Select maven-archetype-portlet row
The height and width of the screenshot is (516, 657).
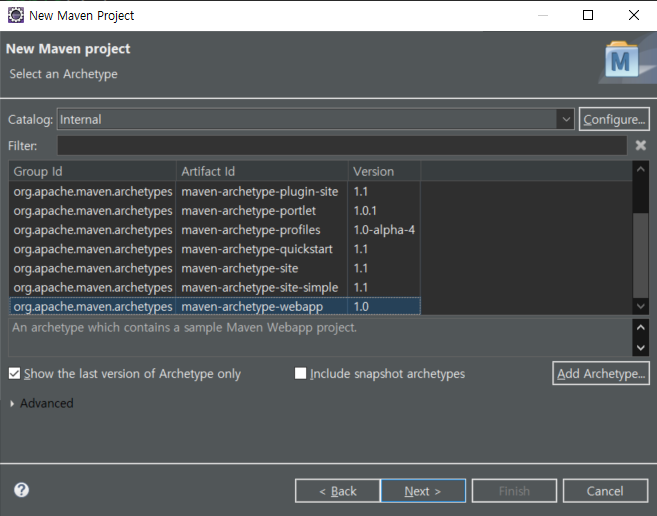[x=215, y=211]
